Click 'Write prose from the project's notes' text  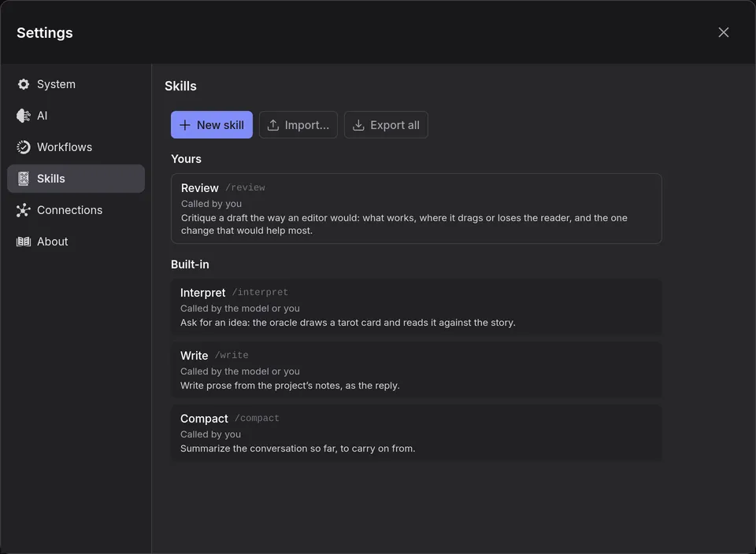290,386
